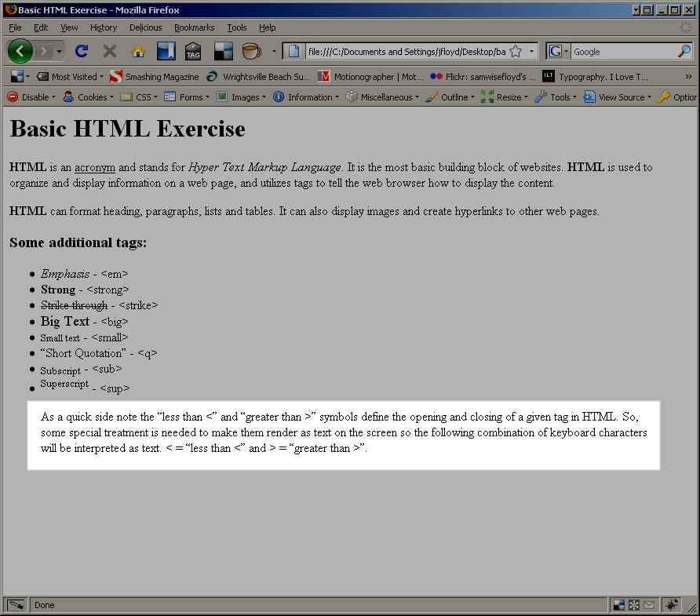Open the Typography. I Love T... bookmark

pos(595,77)
